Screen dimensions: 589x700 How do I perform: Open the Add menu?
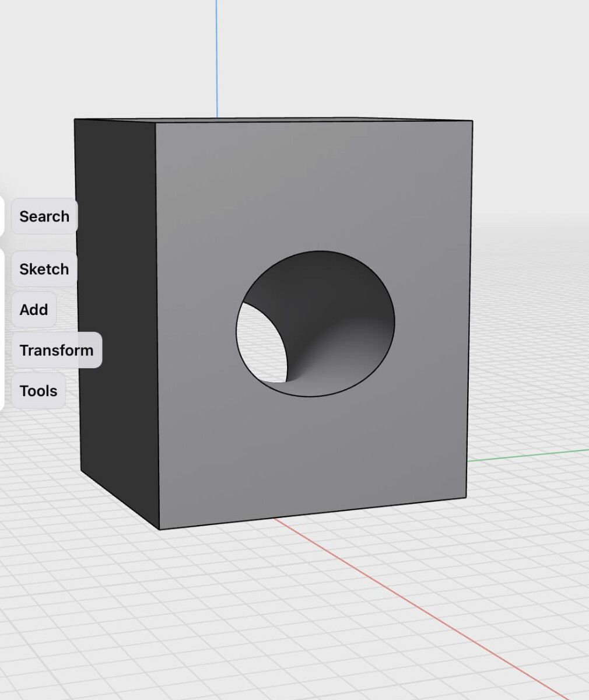coord(34,310)
